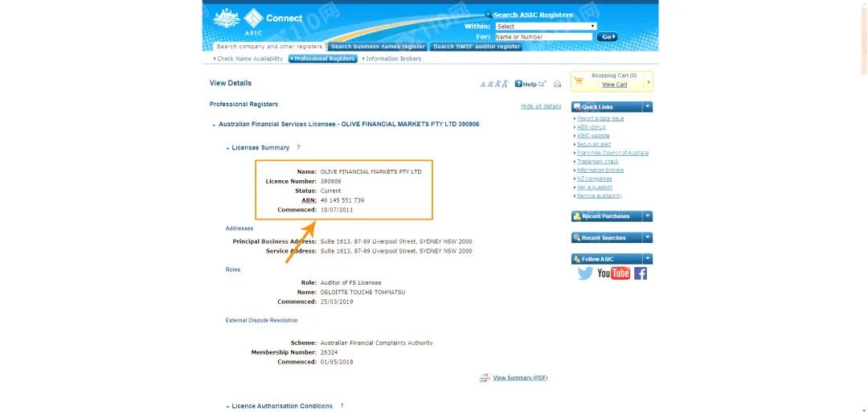This screenshot has height=415, width=868.
Task: Select the largest text size icon
Action: click(x=505, y=84)
